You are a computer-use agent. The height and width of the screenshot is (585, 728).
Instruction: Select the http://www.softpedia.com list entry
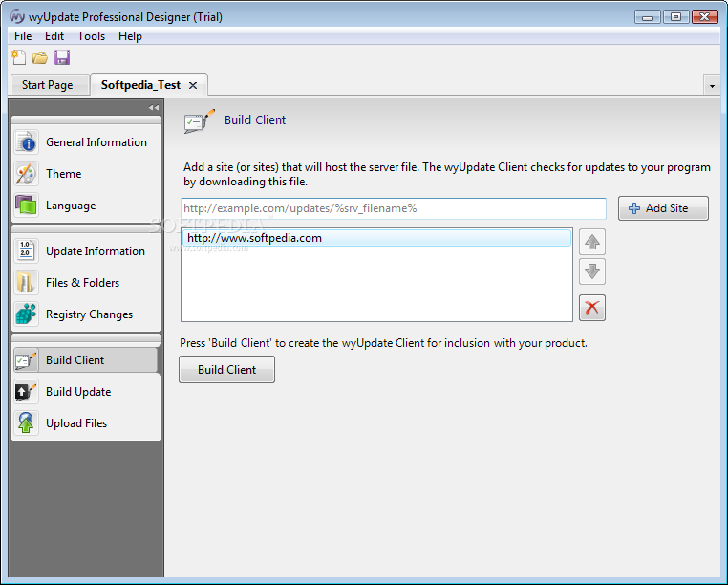tap(376, 238)
